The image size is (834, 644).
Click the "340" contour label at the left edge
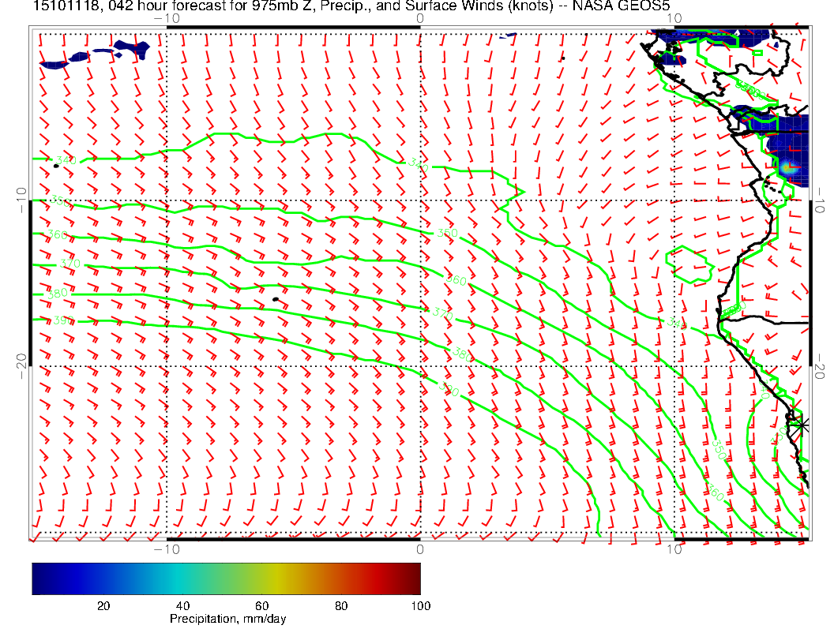tap(66, 160)
